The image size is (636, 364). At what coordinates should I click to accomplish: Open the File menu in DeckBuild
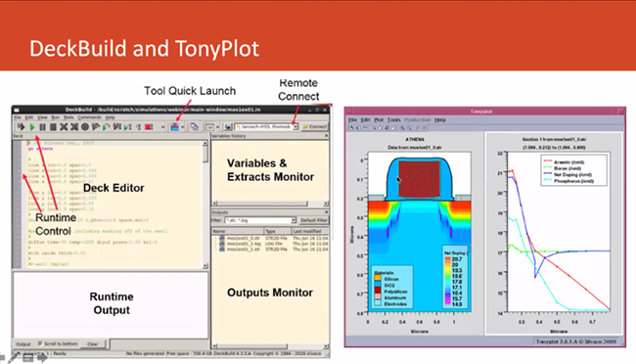18,117
